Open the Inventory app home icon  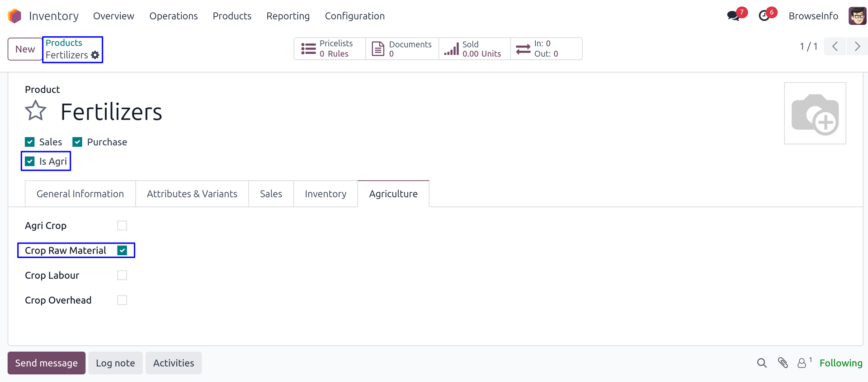click(x=15, y=16)
